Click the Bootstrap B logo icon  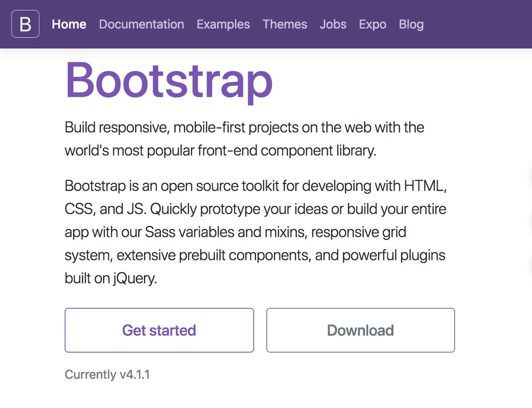[25, 24]
